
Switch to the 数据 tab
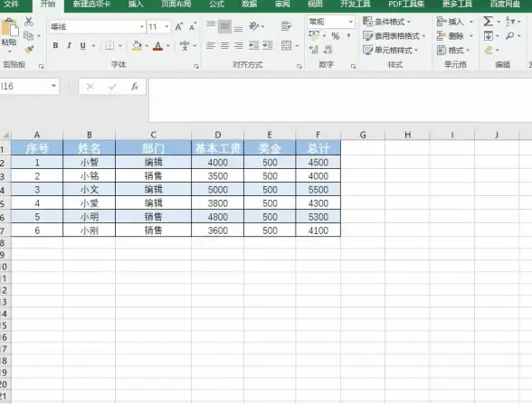click(x=250, y=4)
